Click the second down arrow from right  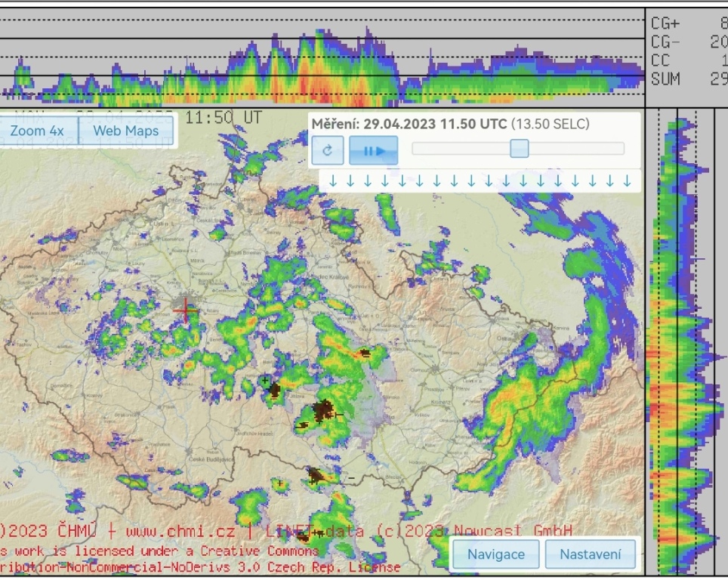pos(609,181)
